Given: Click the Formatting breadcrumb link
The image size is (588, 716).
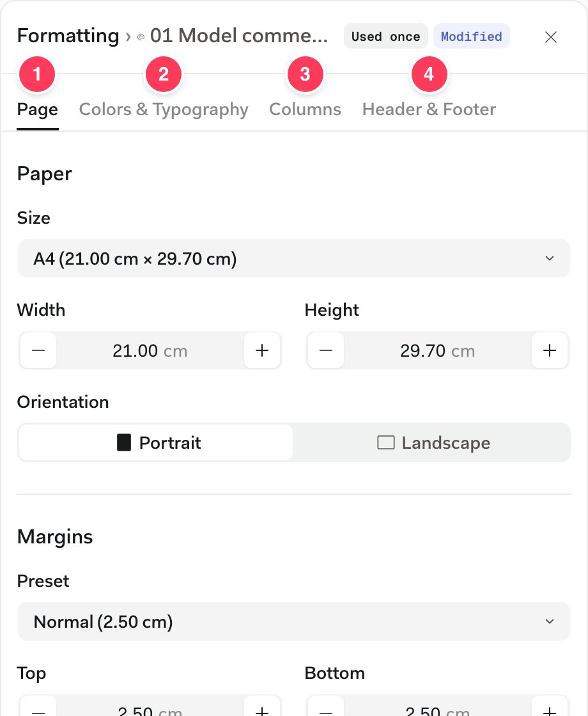Looking at the screenshot, I should click(68, 36).
